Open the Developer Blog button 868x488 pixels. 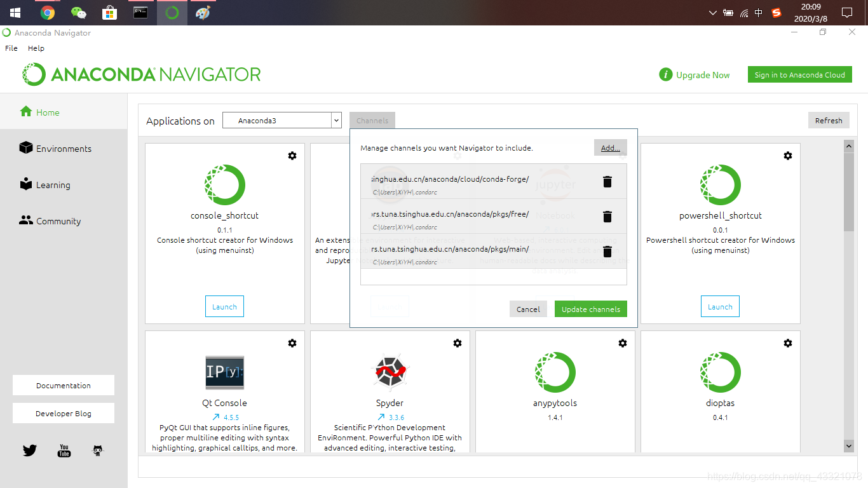point(64,414)
